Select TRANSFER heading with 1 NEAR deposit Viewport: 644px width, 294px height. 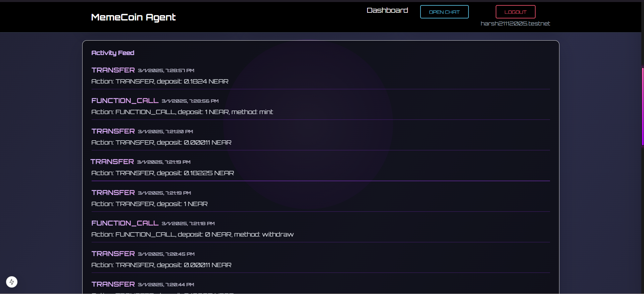tap(113, 193)
